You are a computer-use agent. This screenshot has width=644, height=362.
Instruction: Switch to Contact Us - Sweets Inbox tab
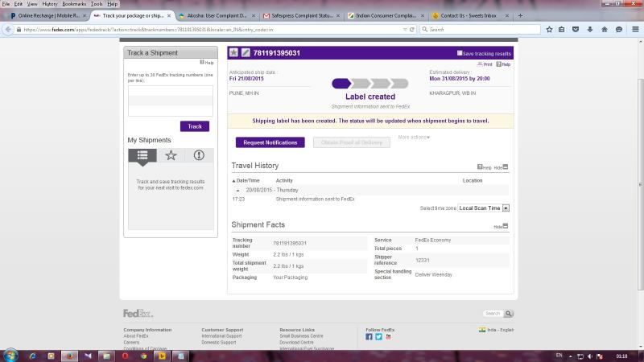point(471,15)
